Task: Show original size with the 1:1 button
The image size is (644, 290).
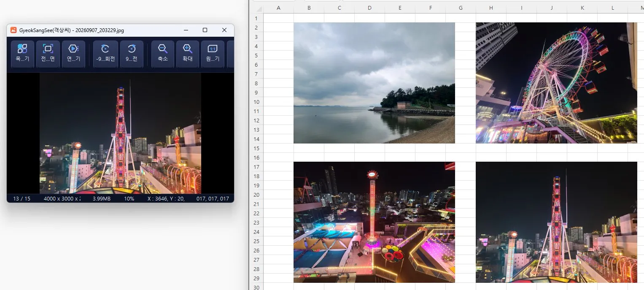Action: click(213, 54)
